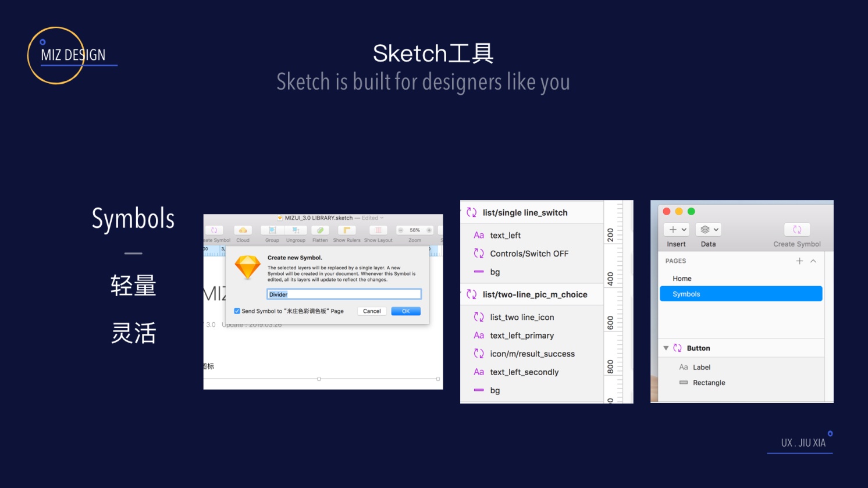Click symbol icon of icon/m/result_success
Viewport: 868px width, 488px height.
tap(479, 354)
